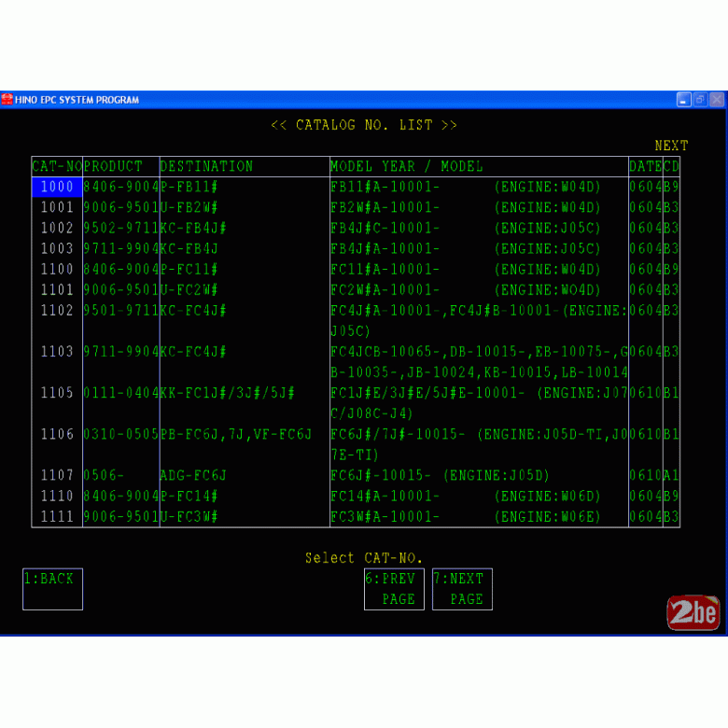Select catalog number 1002
The image size is (728, 728).
click(x=57, y=228)
